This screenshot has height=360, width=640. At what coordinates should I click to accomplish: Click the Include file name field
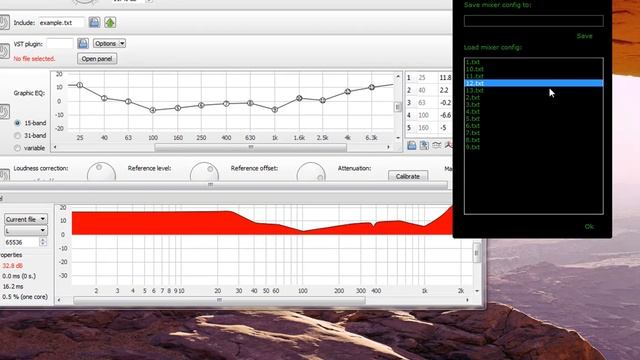(61, 22)
